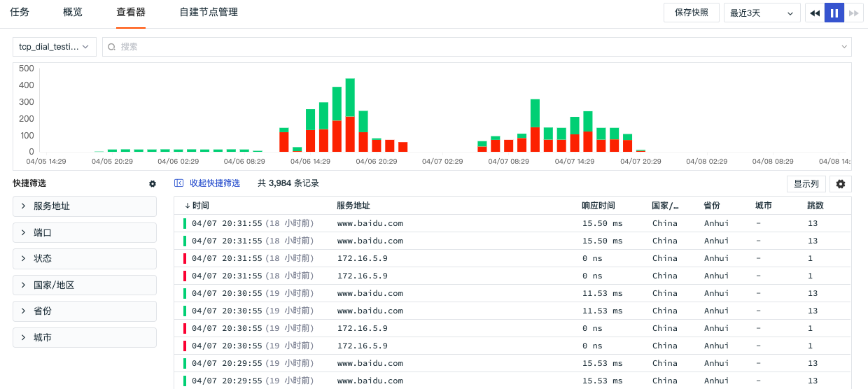Click the fast-forward time range icon
The width and height of the screenshot is (868, 389).
coord(853,13)
